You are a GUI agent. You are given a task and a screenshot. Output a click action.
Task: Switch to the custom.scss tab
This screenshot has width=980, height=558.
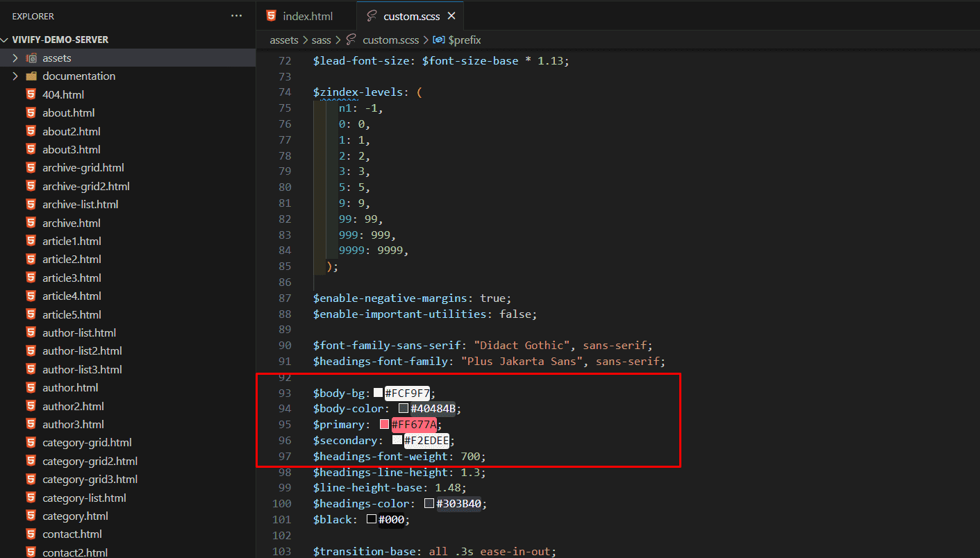(410, 16)
